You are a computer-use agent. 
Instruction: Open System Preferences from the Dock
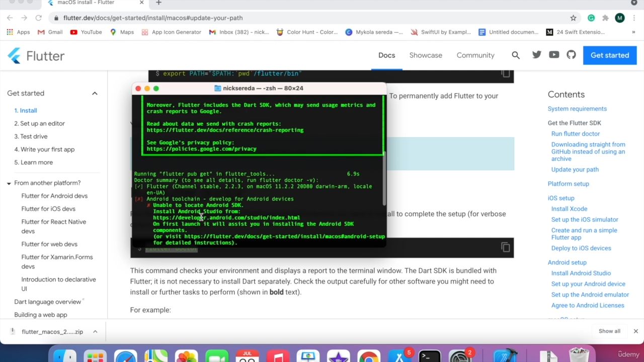460,356
